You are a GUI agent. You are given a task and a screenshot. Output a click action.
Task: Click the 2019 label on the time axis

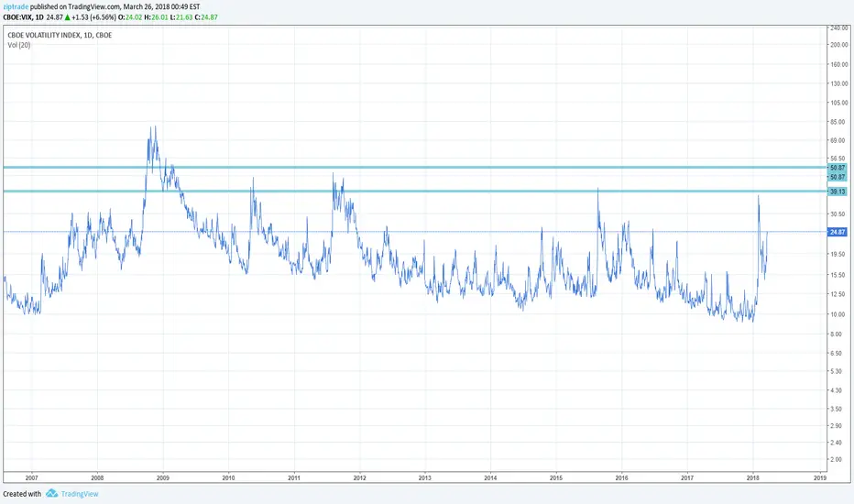click(820, 477)
